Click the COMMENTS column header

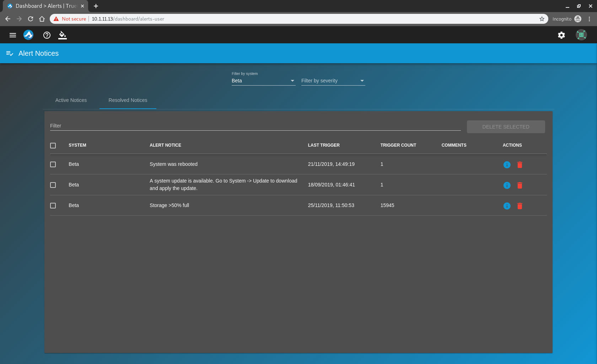tap(454, 145)
